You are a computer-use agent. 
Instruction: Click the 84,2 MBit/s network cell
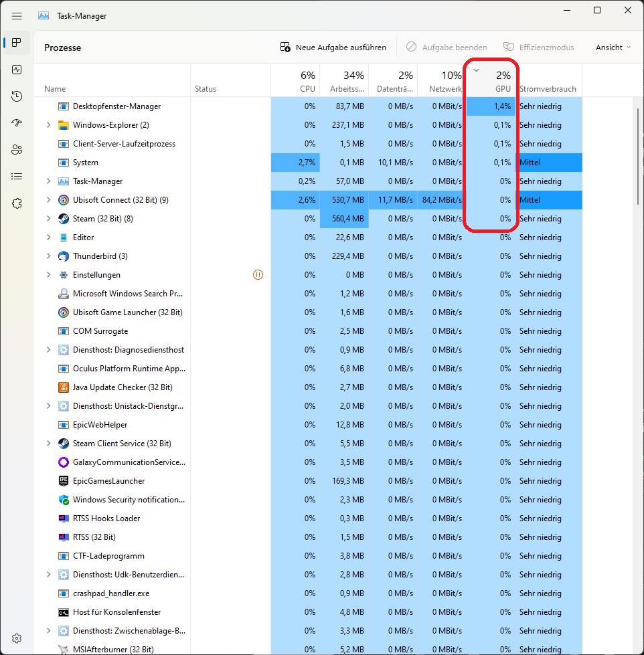click(442, 200)
